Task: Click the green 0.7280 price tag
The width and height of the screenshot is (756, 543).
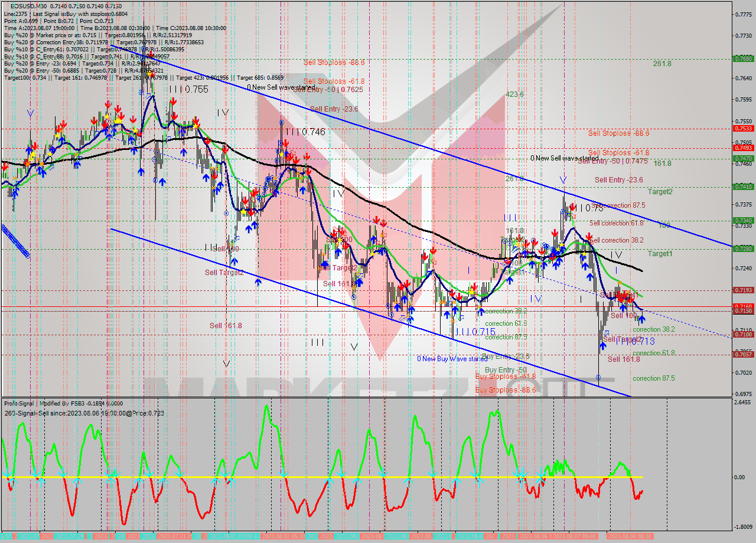Action: click(742, 248)
